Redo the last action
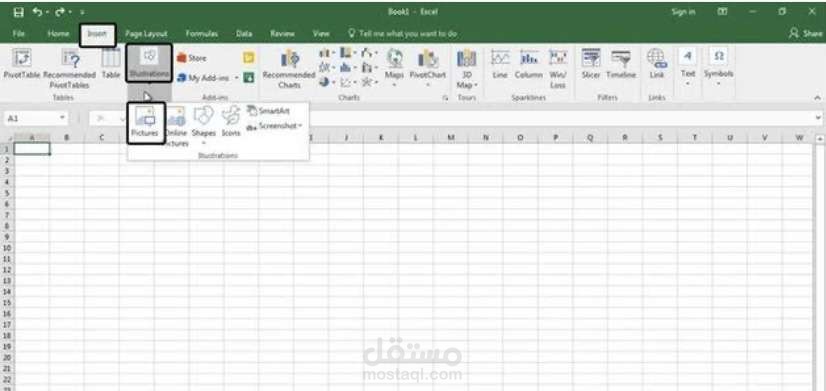The image size is (826, 391). point(59,12)
